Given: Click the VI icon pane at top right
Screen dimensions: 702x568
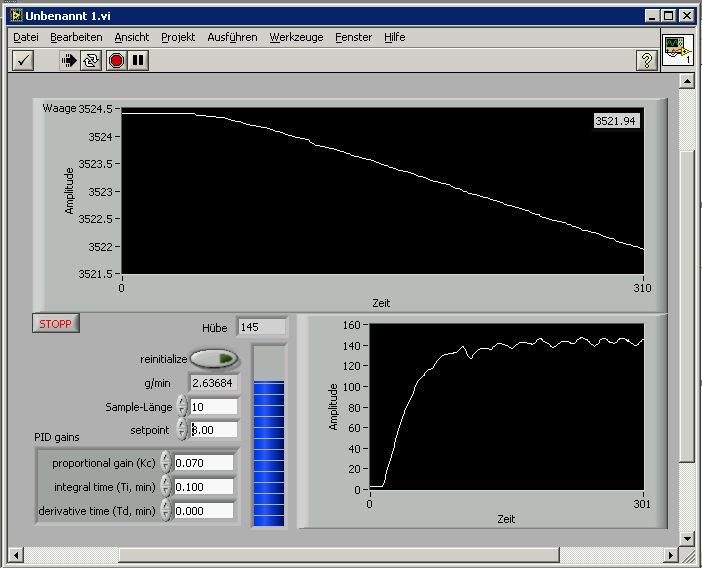Looking at the screenshot, I should tap(678, 51).
